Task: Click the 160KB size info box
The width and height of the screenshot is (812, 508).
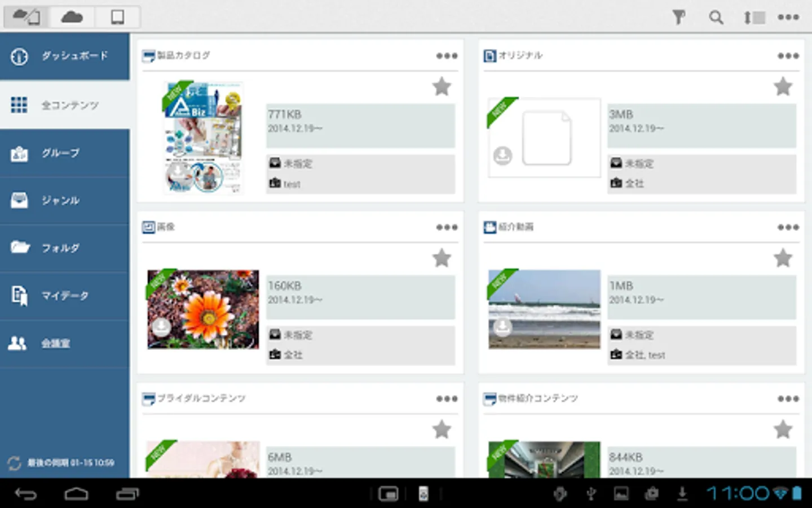Action: [x=360, y=297]
